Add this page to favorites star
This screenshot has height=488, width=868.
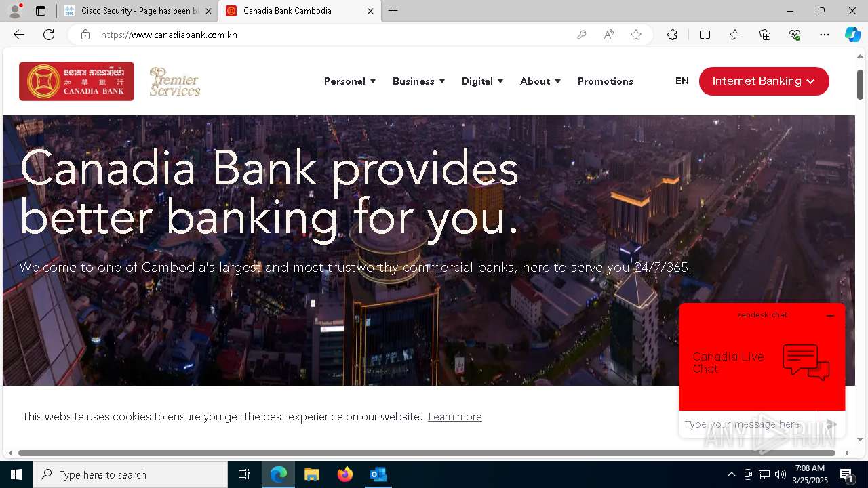pos(636,35)
